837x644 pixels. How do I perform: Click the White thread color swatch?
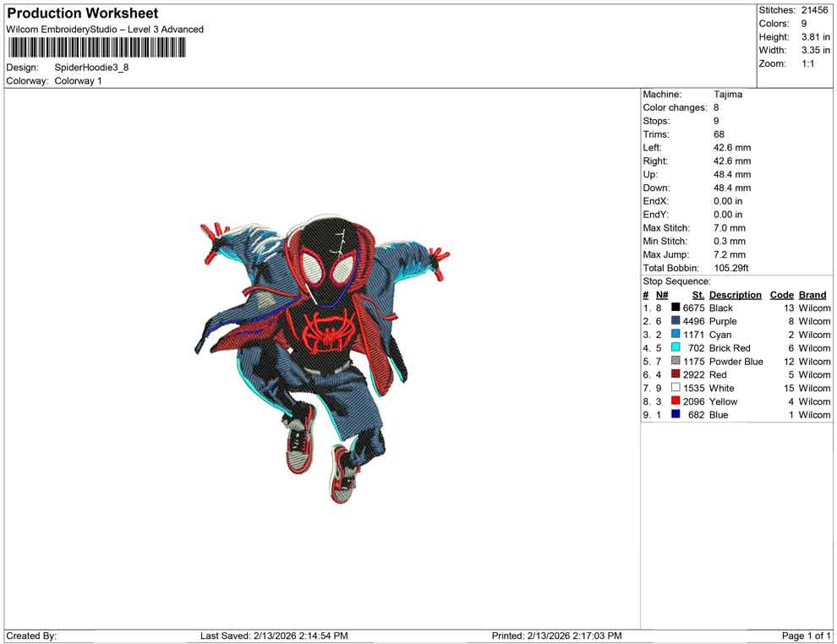point(674,388)
